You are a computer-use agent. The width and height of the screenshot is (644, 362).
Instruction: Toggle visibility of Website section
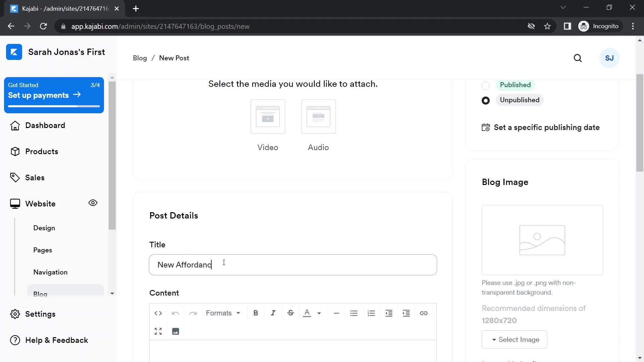[93, 203]
